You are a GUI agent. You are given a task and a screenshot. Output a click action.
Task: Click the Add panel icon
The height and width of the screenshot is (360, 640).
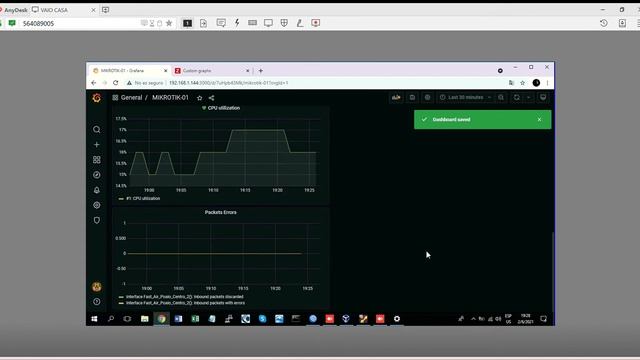(396, 97)
